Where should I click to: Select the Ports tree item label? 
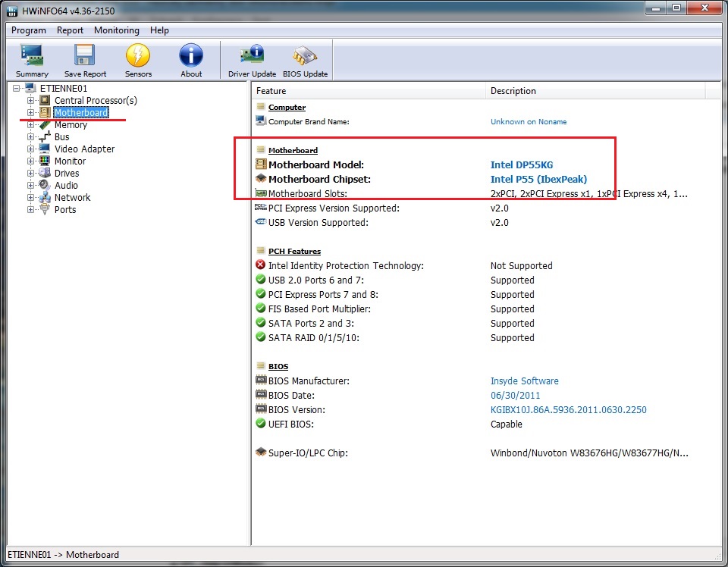point(65,209)
